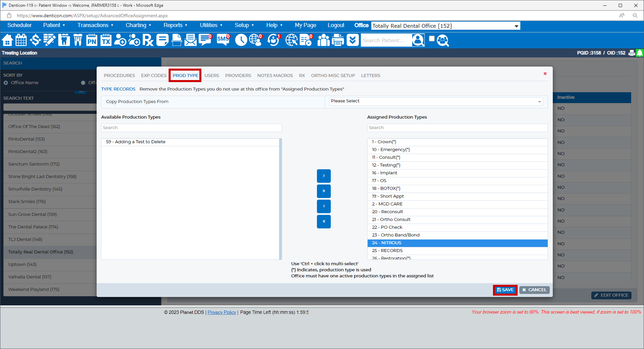Screen dimensions: 644x349
Task: Toggle checkbox beside the patient search box
Action: tap(431, 39)
